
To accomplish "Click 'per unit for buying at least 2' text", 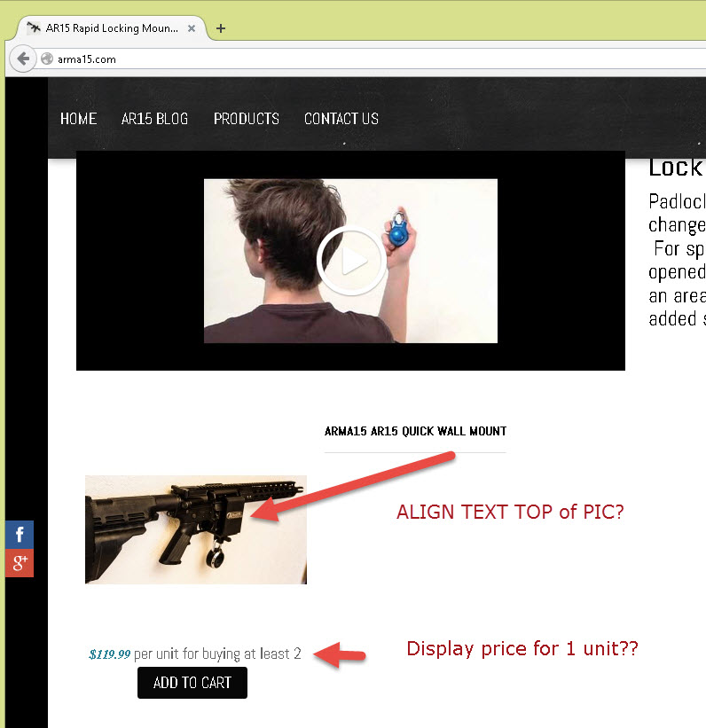I will tap(217, 654).
